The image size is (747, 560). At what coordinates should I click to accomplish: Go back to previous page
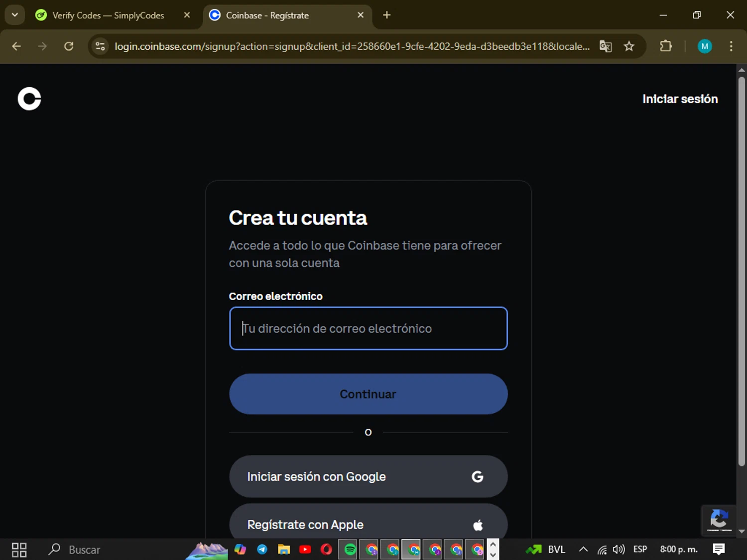[16, 46]
